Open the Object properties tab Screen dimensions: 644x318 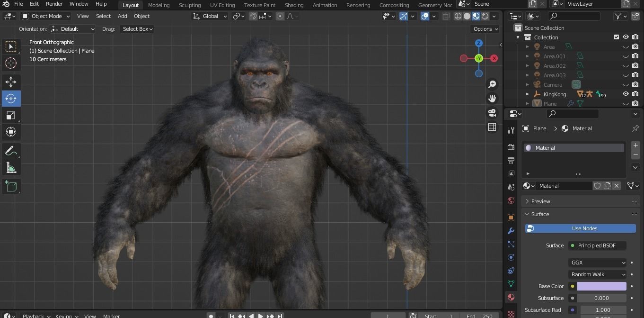point(511,218)
